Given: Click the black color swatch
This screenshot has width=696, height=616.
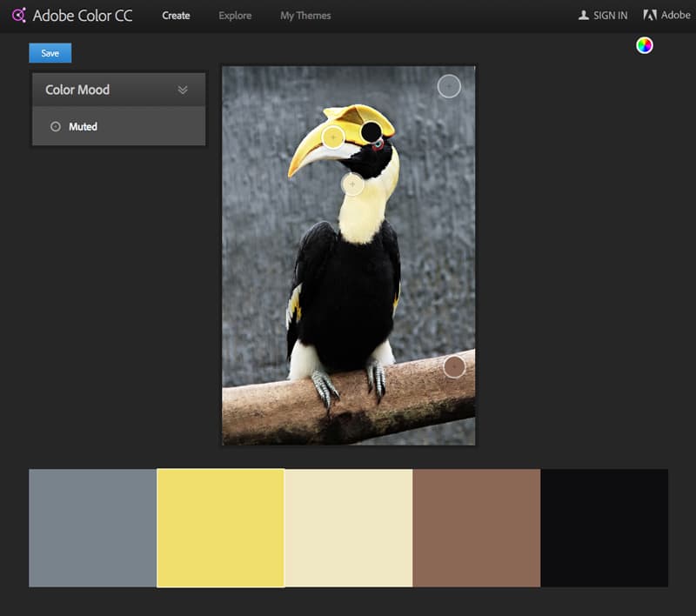Looking at the screenshot, I should click(604, 528).
